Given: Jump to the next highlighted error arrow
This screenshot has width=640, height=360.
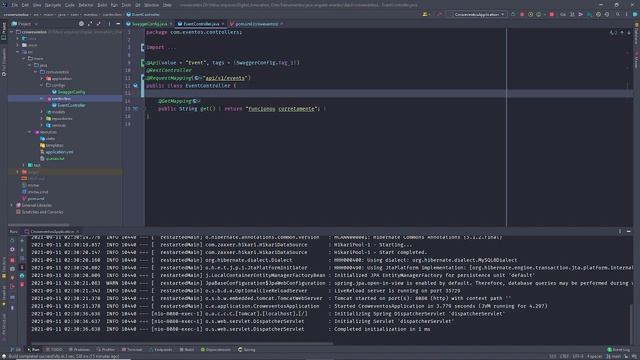Looking at the screenshot, I should click(629, 33).
